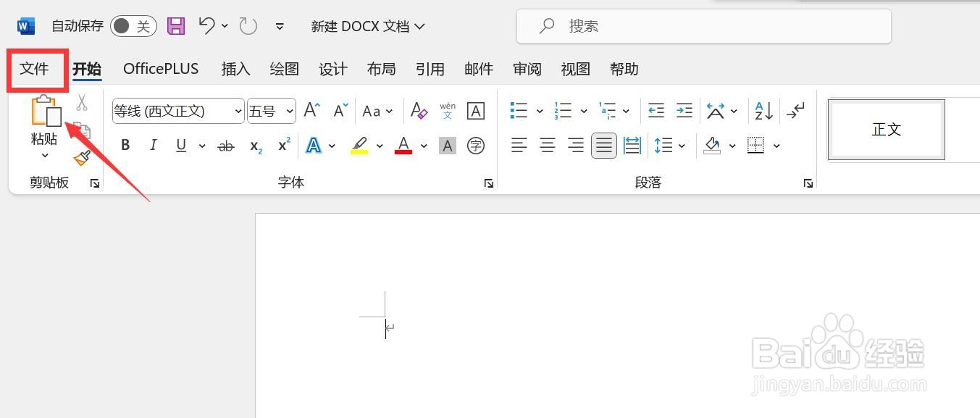The width and height of the screenshot is (980, 418).
Task: Click the red font color swatch
Action: coord(403,145)
